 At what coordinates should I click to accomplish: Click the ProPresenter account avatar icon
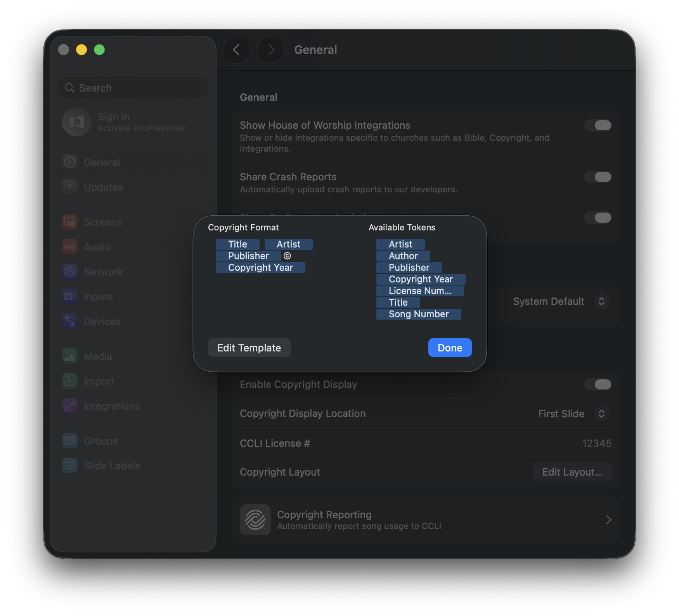(77, 122)
